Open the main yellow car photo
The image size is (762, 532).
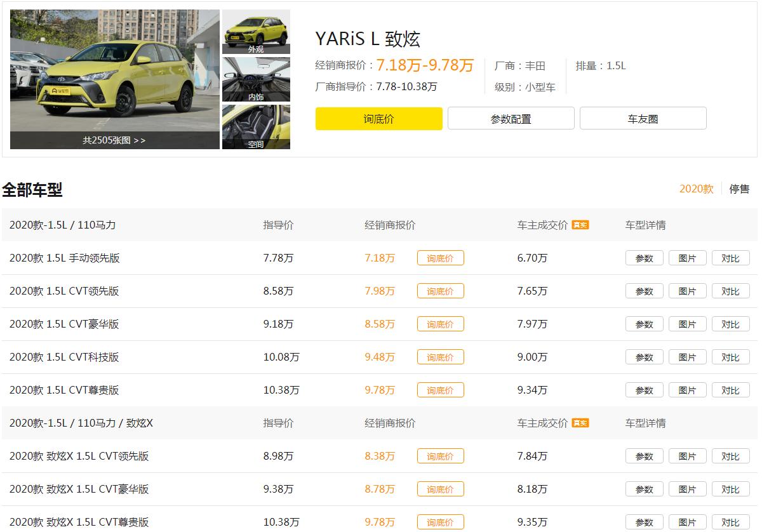tap(115, 70)
